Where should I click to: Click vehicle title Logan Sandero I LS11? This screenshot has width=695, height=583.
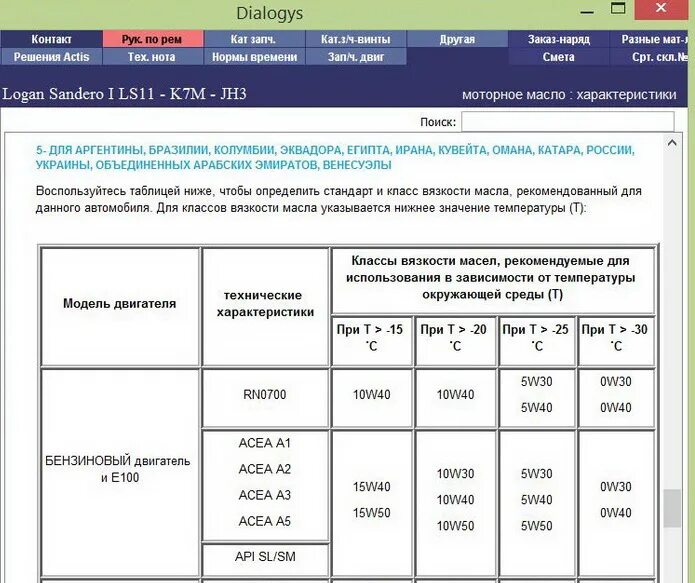tap(124, 94)
